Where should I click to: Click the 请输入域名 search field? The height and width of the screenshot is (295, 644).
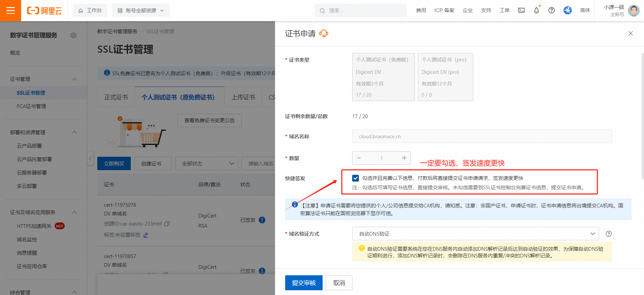(x=259, y=163)
